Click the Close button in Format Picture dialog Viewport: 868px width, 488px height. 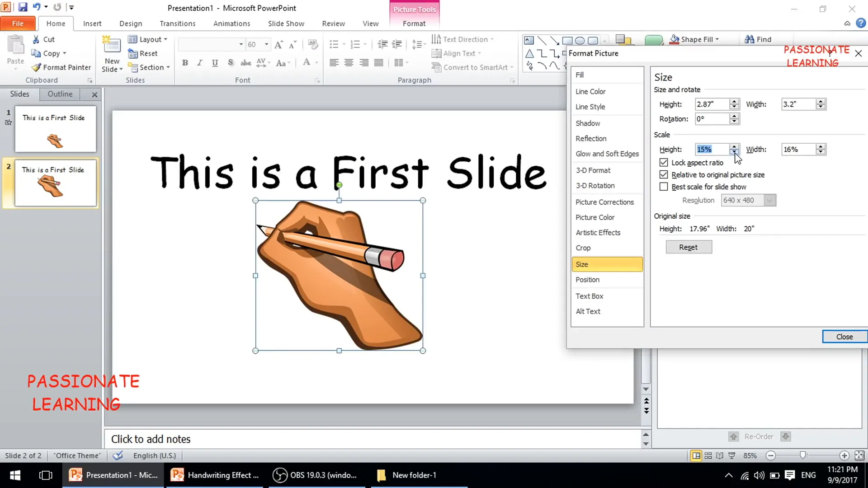[844, 337]
